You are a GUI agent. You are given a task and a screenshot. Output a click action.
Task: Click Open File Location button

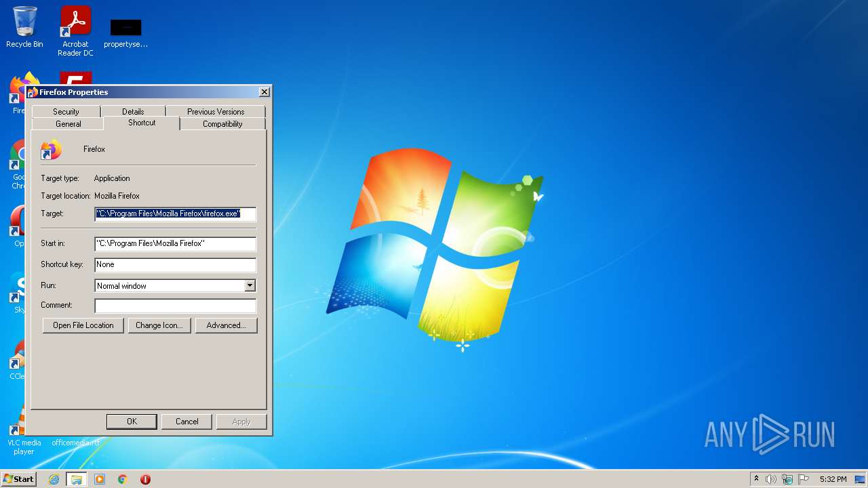tap(83, 325)
